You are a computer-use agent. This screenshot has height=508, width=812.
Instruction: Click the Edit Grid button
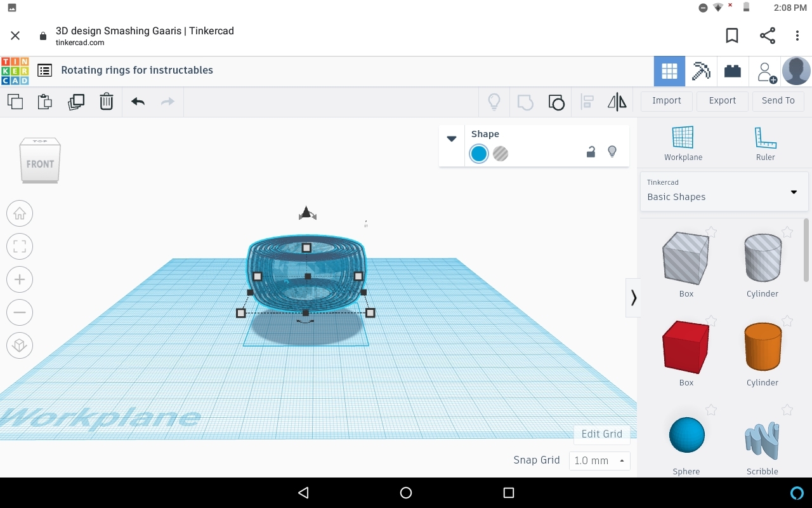click(602, 434)
